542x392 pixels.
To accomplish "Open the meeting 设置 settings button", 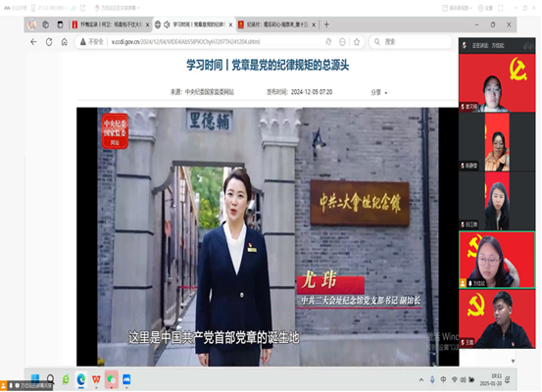I will tap(485, 8).
